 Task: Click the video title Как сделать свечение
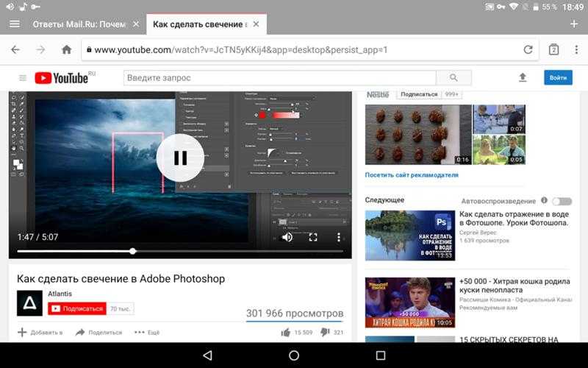121,279
